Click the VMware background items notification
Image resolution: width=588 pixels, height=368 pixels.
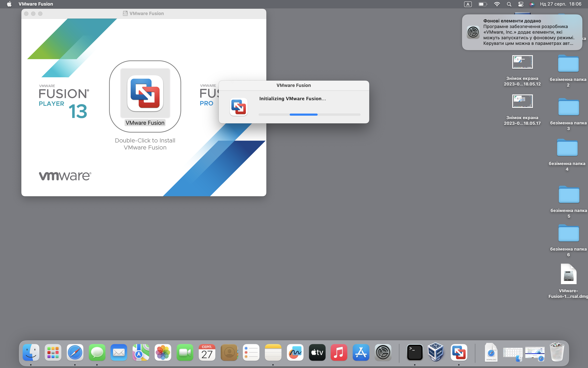tap(522, 32)
